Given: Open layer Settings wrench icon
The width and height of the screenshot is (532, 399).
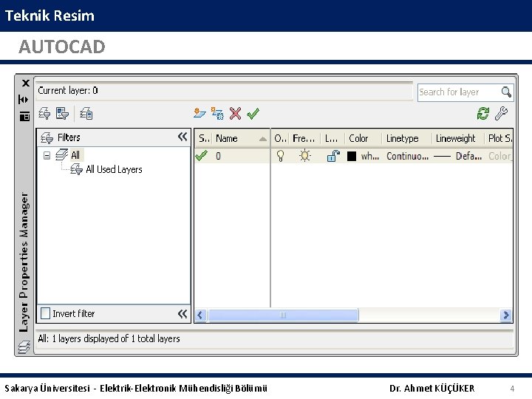Looking at the screenshot, I should click(x=501, y=113).
